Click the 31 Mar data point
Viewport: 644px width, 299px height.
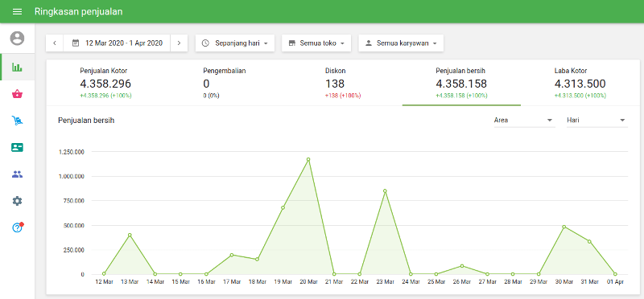pyautogui.click(x=589, y=241)
